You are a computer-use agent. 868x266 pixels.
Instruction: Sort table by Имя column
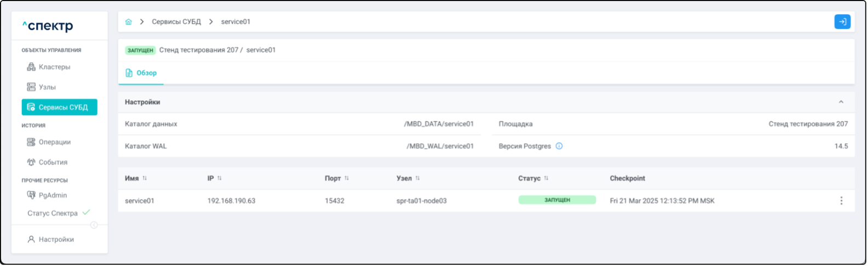(145, 179)
